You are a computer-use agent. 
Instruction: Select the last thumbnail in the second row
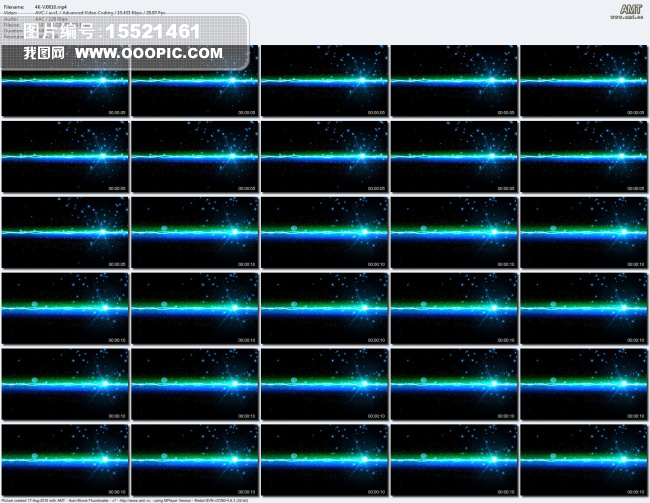click(584, 156)
